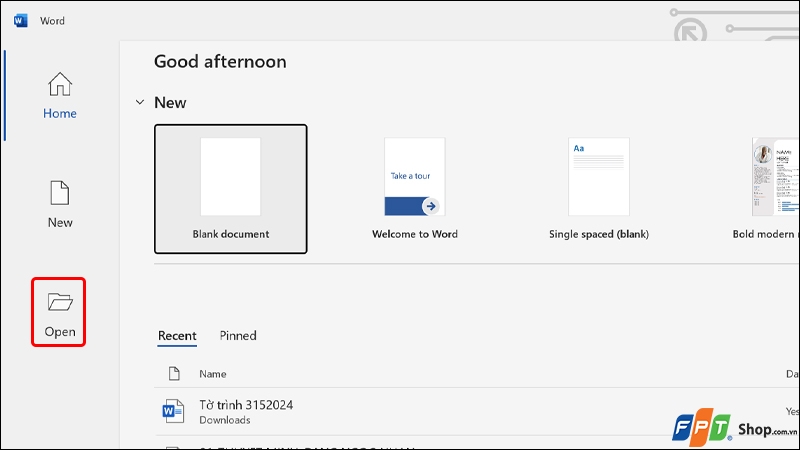Sort by the Name column header

213,374
